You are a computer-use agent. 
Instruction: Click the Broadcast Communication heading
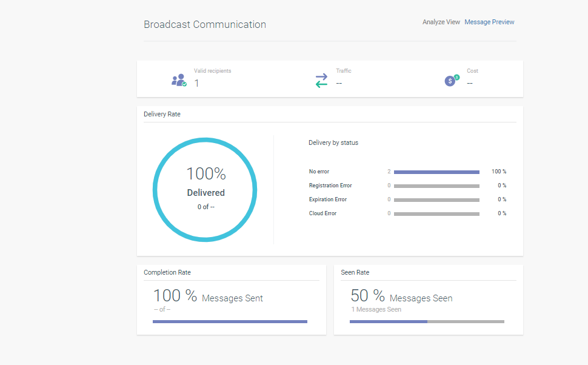(205, 25)
